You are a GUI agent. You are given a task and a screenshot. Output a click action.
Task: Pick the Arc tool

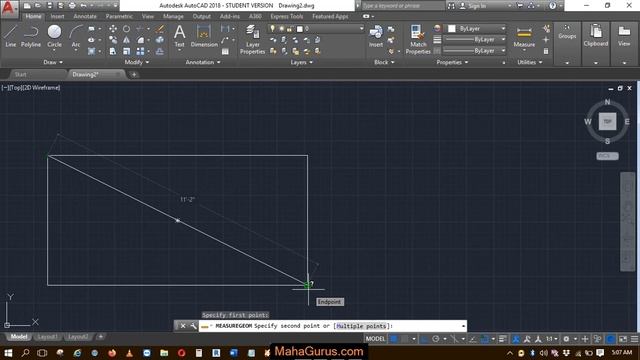click(76, 36)
